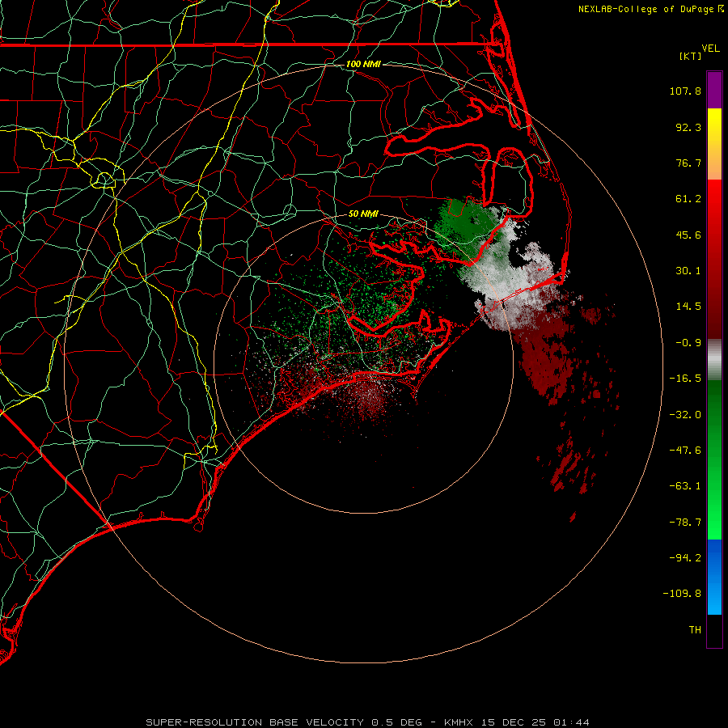
Task: Click the -109.8 velocity scale value
Action: (x=682, y=594)
